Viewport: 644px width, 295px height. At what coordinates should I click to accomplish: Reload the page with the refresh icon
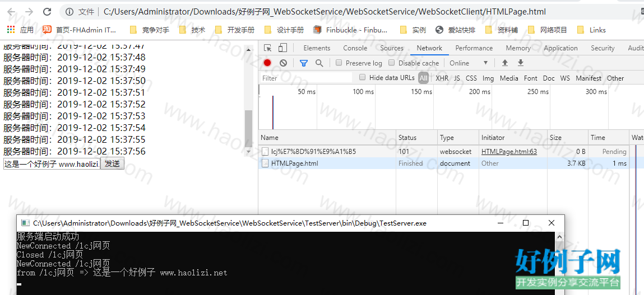(x=47, y=12)
